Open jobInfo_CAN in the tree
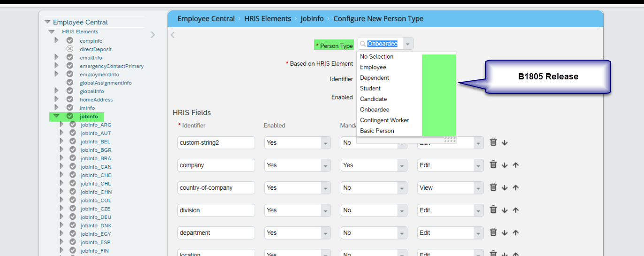The width and height of the screenshot is (644, 256). [96, 167]
